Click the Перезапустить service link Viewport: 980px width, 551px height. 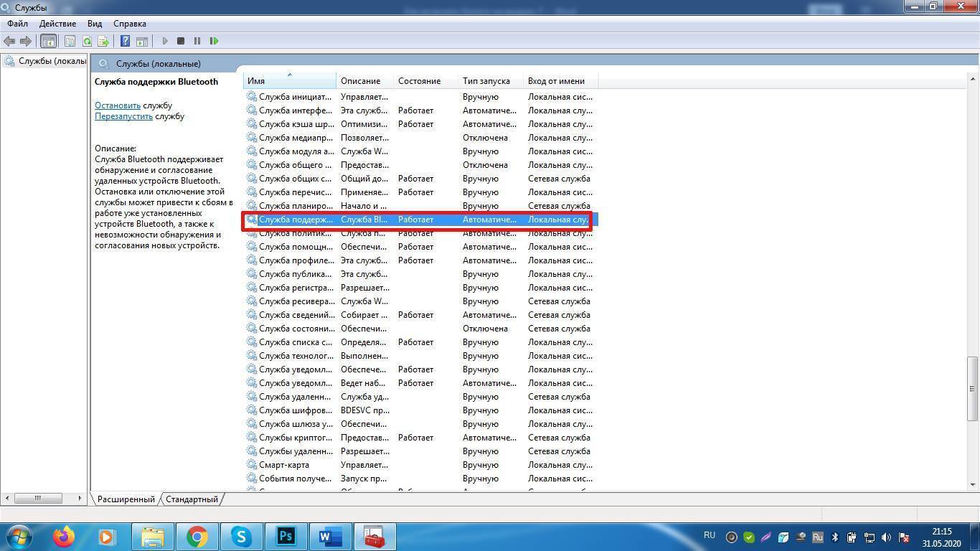pyautogui.click(x=123, y=116)
